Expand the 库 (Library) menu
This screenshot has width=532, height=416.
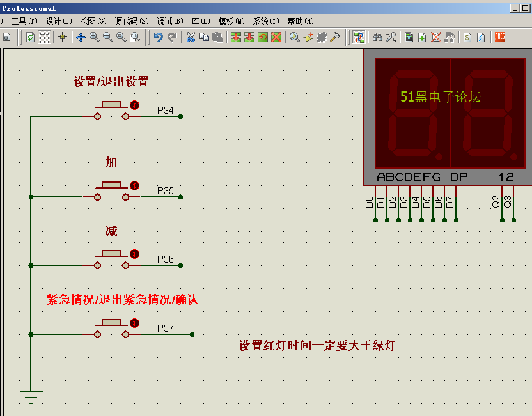[200, 21]
